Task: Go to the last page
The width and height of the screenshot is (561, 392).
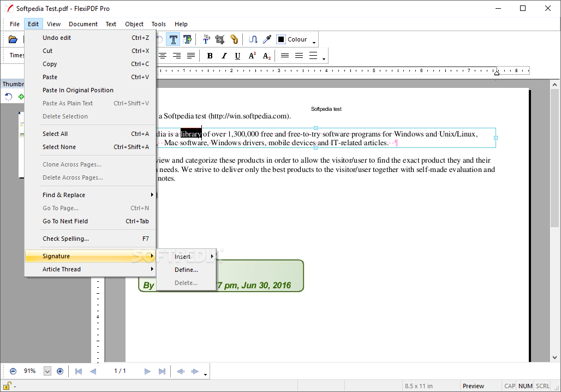Action: pyautogui.click(x=162, y=371)
